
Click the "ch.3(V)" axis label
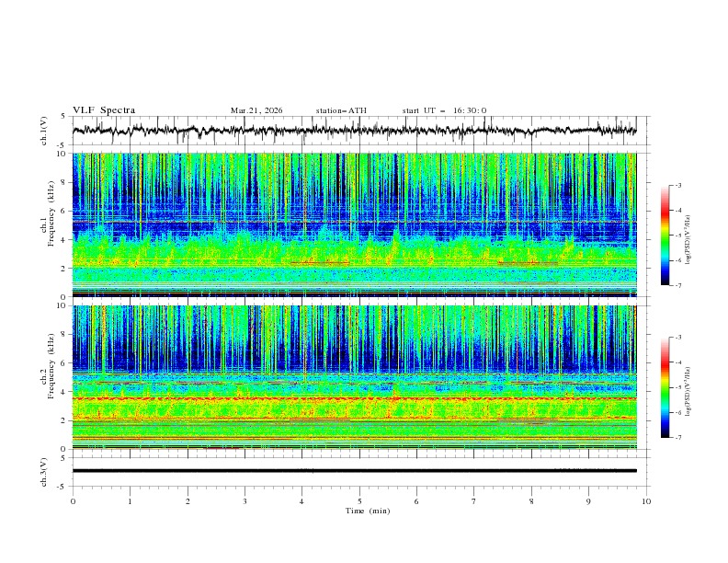tap(44, 472)
